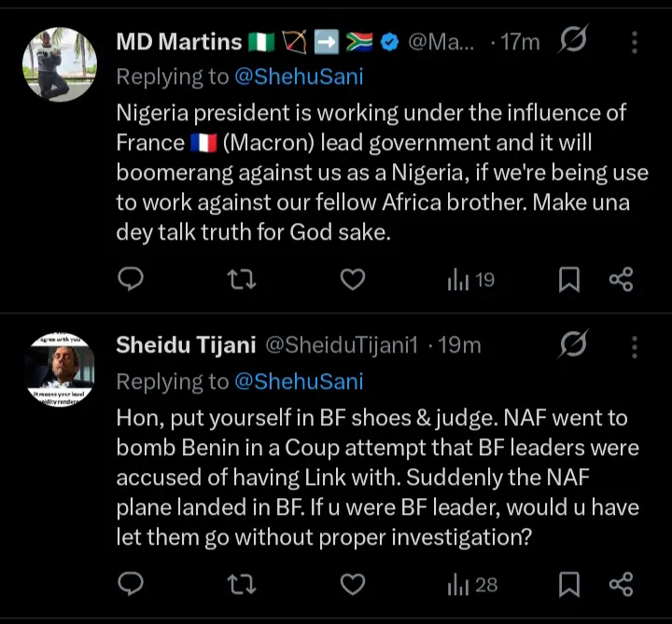Image resolution: width=672 pixels, height=624 pixels.
Task: Like MD Martins' tweet about Nigeria president
Action: [x=352, y=279]
